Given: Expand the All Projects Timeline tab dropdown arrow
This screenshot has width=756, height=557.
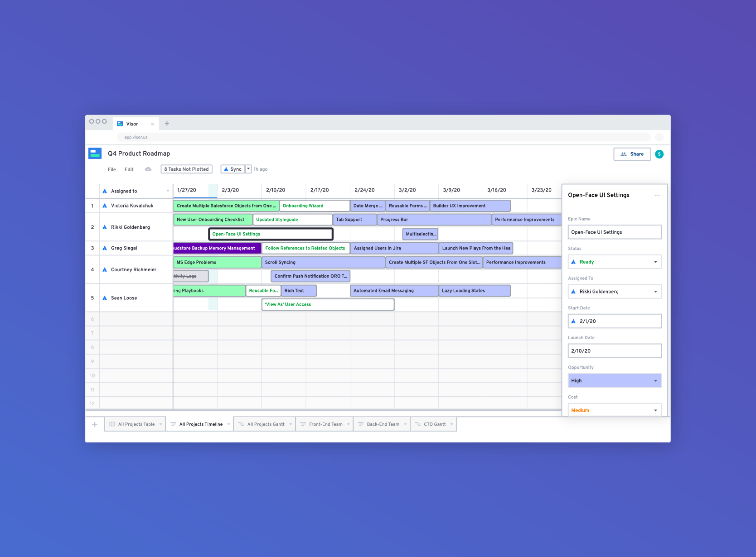Looking at the screenshot, I should [x=228, y=424].
